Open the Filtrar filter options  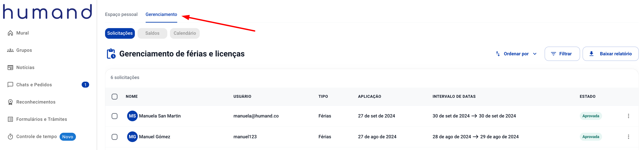562,54
